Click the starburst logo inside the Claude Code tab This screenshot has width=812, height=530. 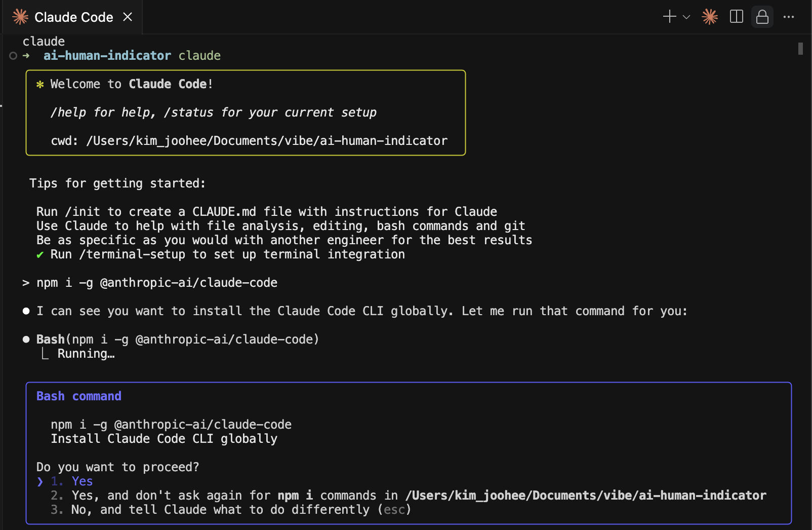pos(20,17)
